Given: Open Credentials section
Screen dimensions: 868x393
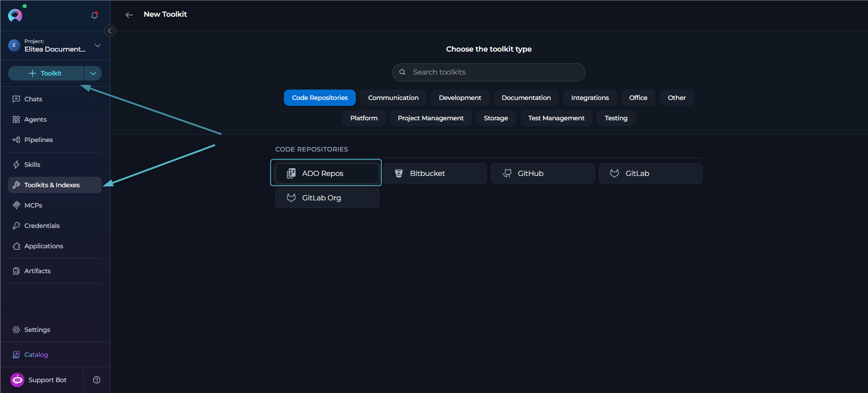Looking at the screenshot, I should [x=55, y=226].
